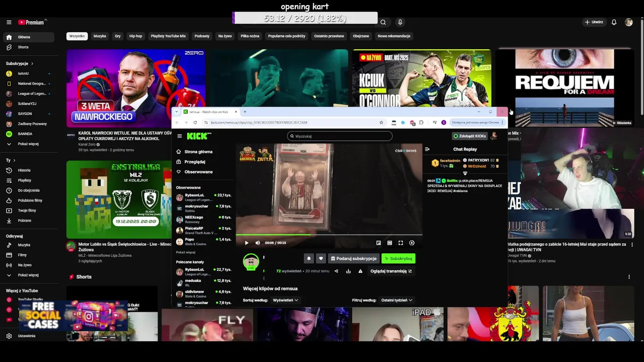Screen dimensions: 644x362
Task: Expand Pokaż więcej under Odkrywaj
Action: [29, 276]
